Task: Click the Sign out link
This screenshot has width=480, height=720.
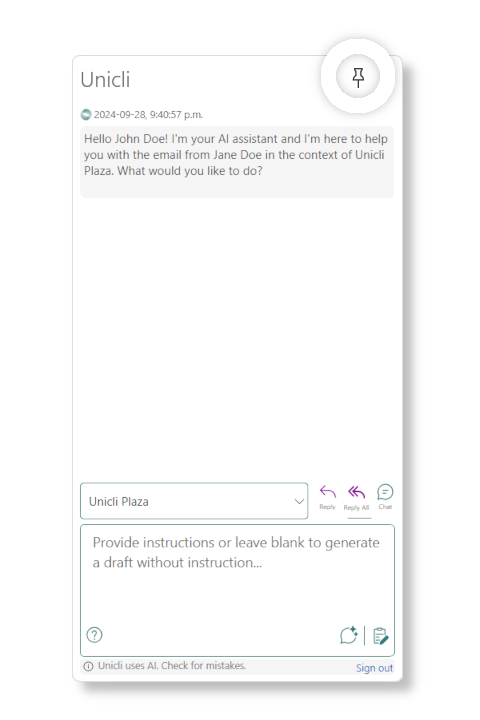Action: pyautogui.click(x=374, y=668)
